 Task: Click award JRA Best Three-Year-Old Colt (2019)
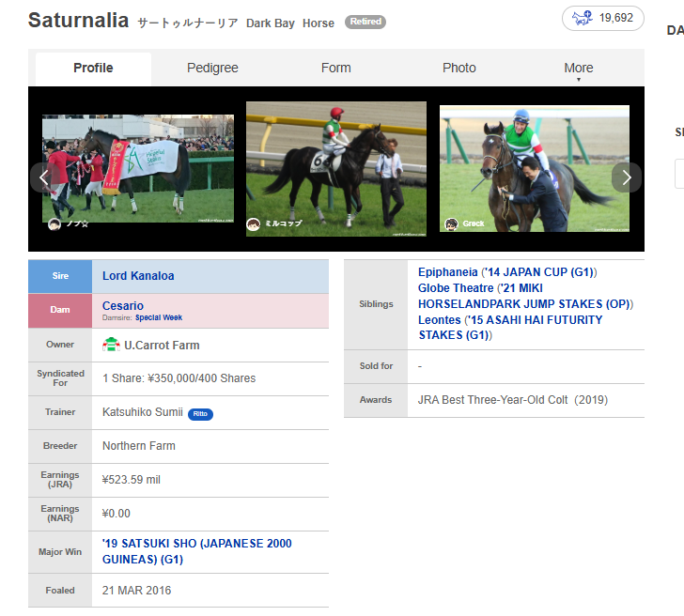point(513,400)
